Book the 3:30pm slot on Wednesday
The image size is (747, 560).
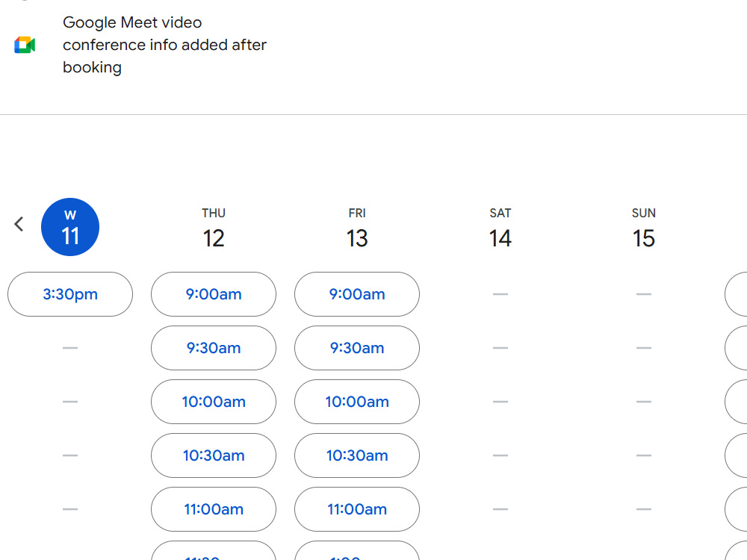[x=70, y=294]
